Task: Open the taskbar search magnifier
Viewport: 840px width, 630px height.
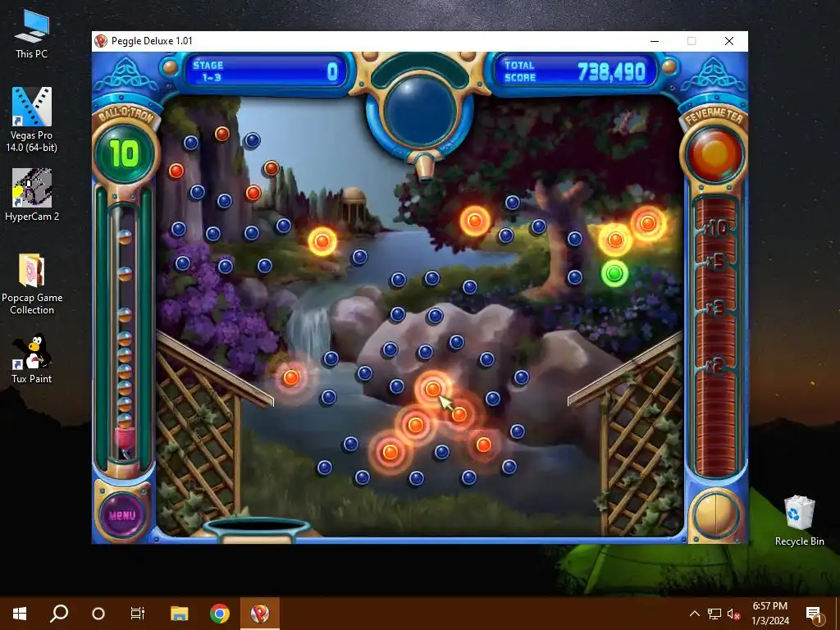Action: click(59, 614)
